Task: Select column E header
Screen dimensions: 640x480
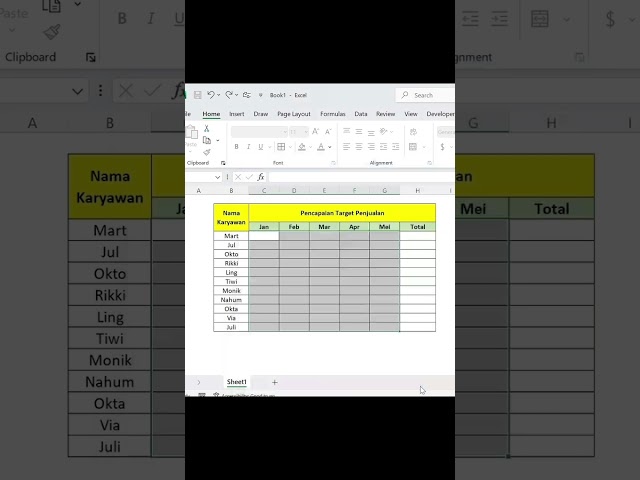Action: tap(324, 191)
